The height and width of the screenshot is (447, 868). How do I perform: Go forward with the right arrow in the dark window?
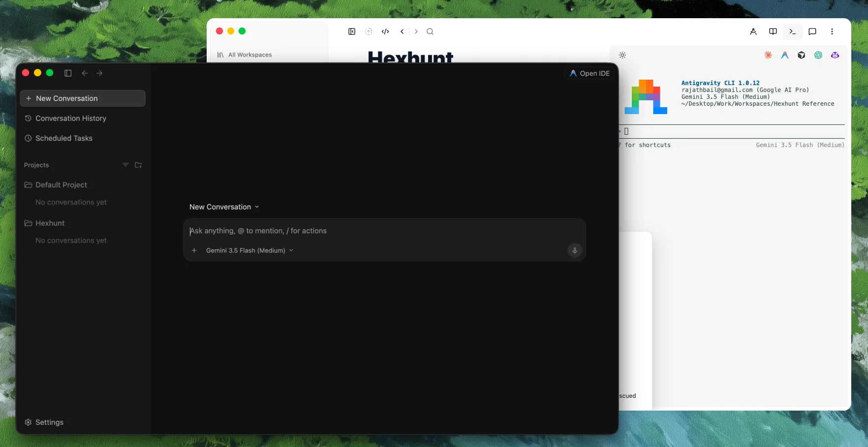[x=99, y=73]
